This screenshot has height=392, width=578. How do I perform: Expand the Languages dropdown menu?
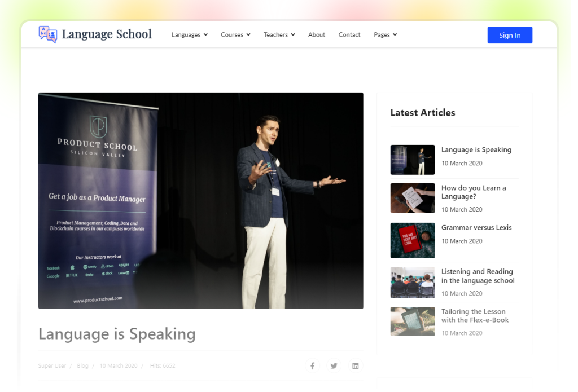coord(189,34)
